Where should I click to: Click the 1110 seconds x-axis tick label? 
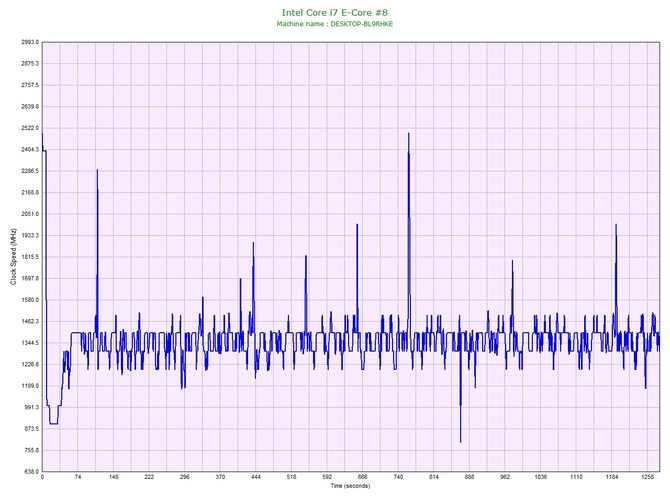coord(576,477)
